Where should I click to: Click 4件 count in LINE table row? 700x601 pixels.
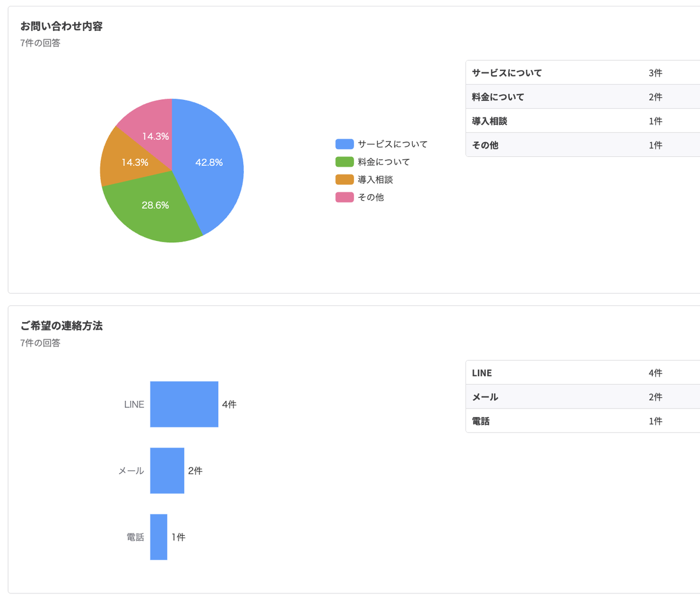coord(656,373)
